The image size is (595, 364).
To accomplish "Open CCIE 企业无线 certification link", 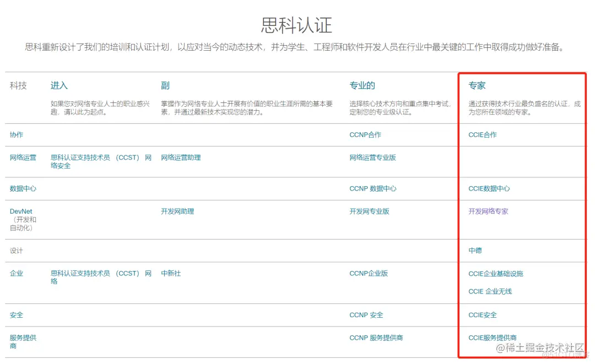I will pyautogui.click(x=490, y=291).
